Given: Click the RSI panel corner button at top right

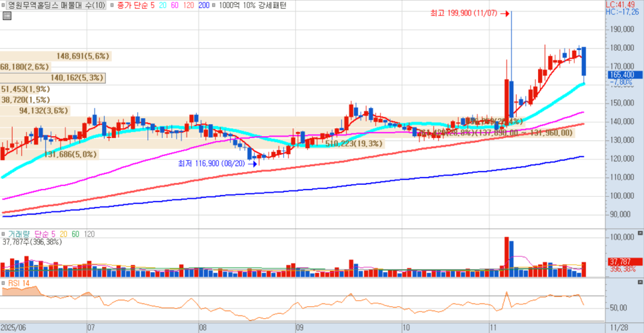Looking at the screenshot, I should tap(639, 282).
